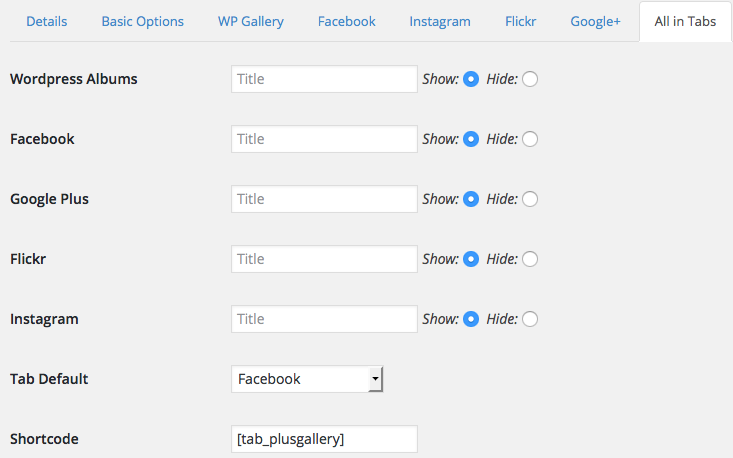Open the Flickr tab
The image size is (733, 458).
[x=520, y=21]
